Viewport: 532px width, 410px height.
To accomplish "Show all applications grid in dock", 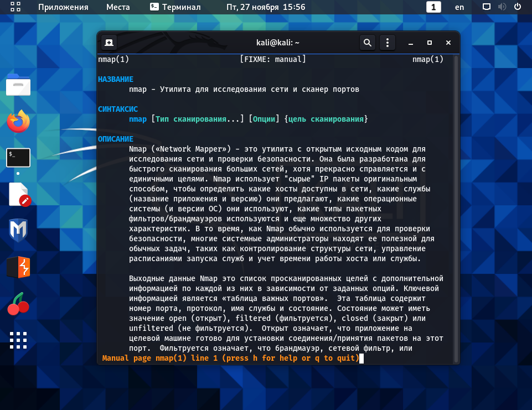I will tap(18, 340).
